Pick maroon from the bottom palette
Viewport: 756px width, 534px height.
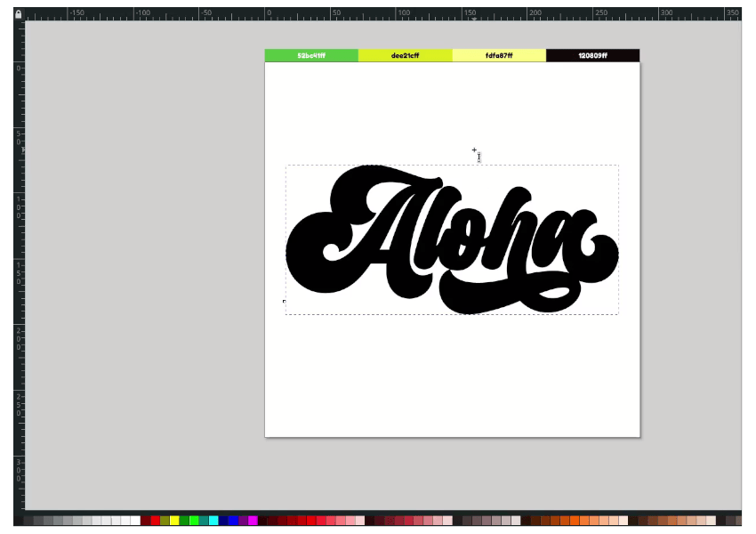pyautogui.click(x=145, y=521)
